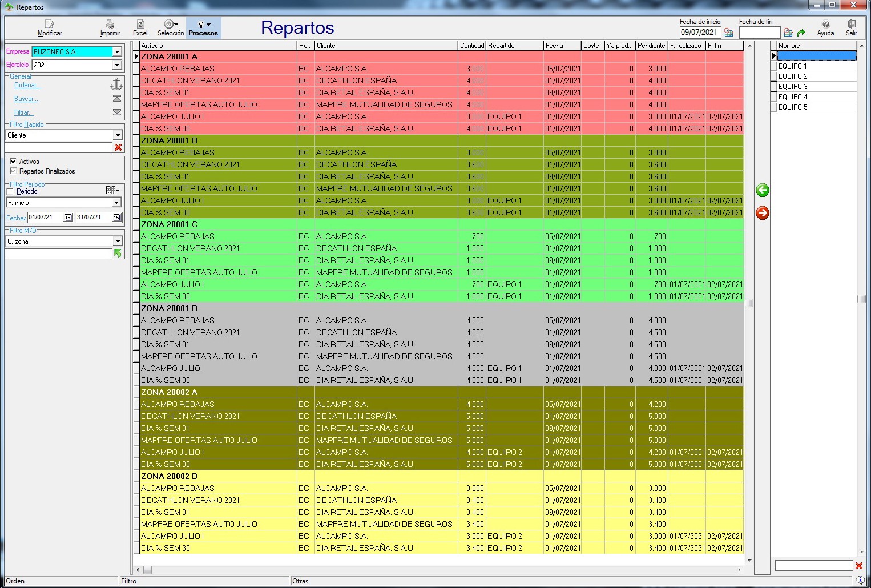Open the Ejercicio 2021 dropdown

click(x=117, y=65)
